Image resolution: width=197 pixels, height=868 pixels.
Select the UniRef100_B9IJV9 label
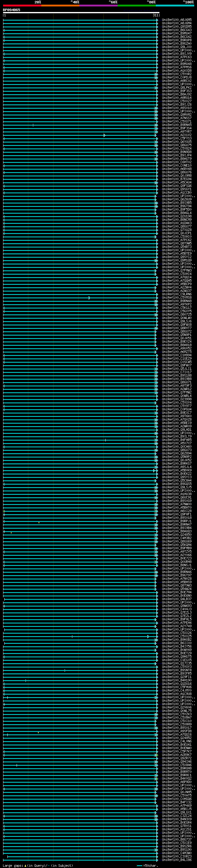pos(177,54)
